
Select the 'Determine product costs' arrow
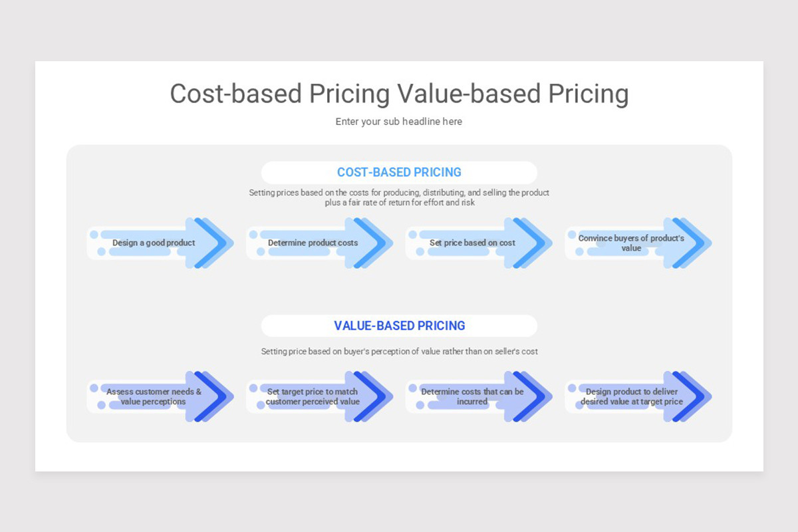[x=320, y=243]
